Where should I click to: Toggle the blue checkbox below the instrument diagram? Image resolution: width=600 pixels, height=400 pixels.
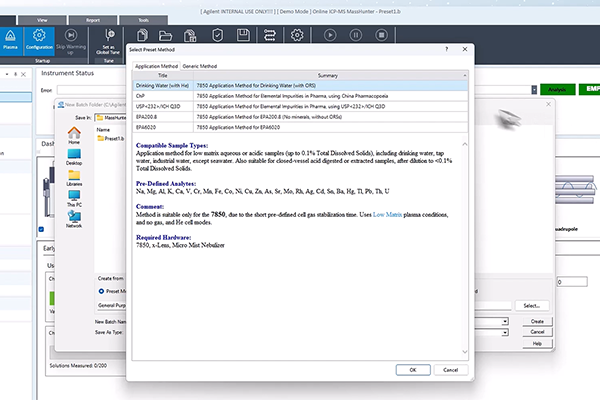[41, 229]
